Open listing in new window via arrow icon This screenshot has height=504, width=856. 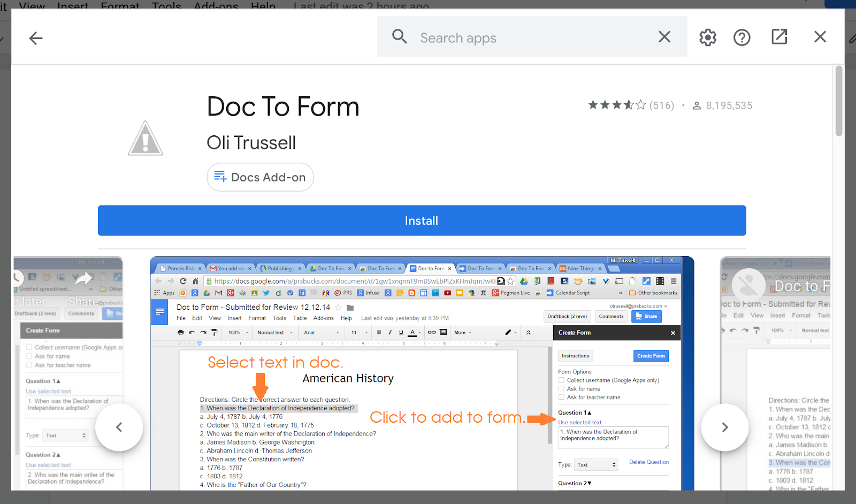tap(779, 37)
